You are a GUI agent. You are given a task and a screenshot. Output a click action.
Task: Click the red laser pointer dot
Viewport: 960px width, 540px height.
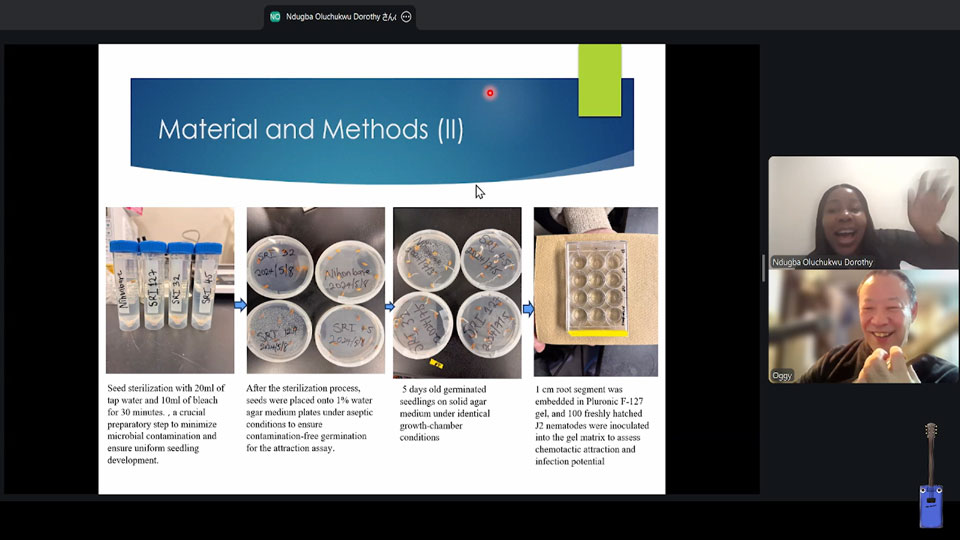pyautogui.click(x=490, y=93)
